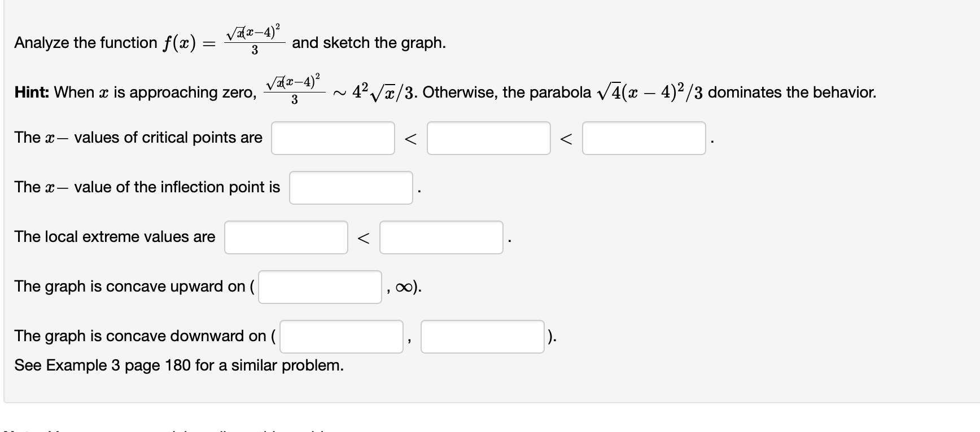Click the local extreme values label
Viewport: 980px width, 432px height.
[114, 237]
